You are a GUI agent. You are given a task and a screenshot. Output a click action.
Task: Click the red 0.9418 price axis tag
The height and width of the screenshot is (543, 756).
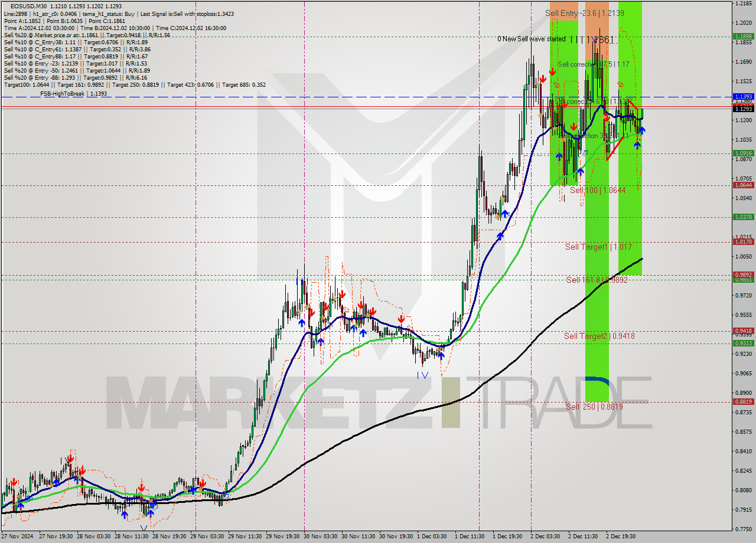click(743, 331)
